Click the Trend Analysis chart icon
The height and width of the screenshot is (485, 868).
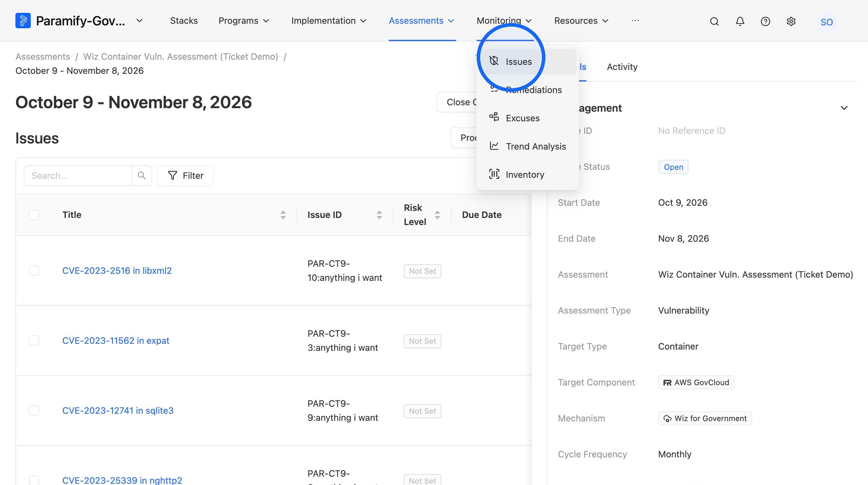click(494, 146)
